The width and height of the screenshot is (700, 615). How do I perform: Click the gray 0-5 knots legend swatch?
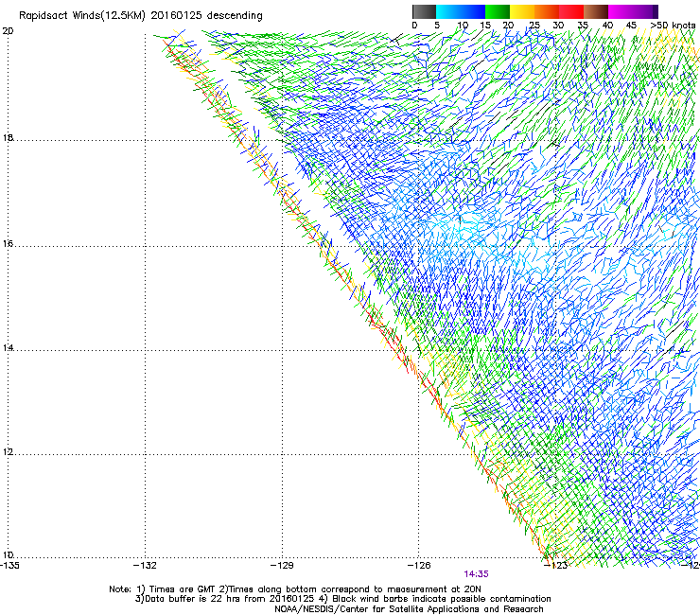coord(424,11)
